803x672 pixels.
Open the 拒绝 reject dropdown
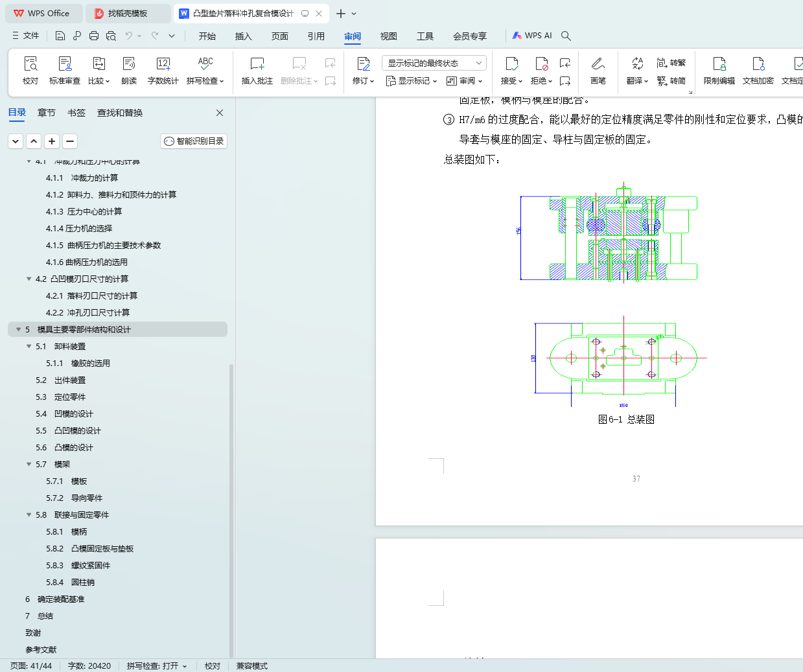542,81
